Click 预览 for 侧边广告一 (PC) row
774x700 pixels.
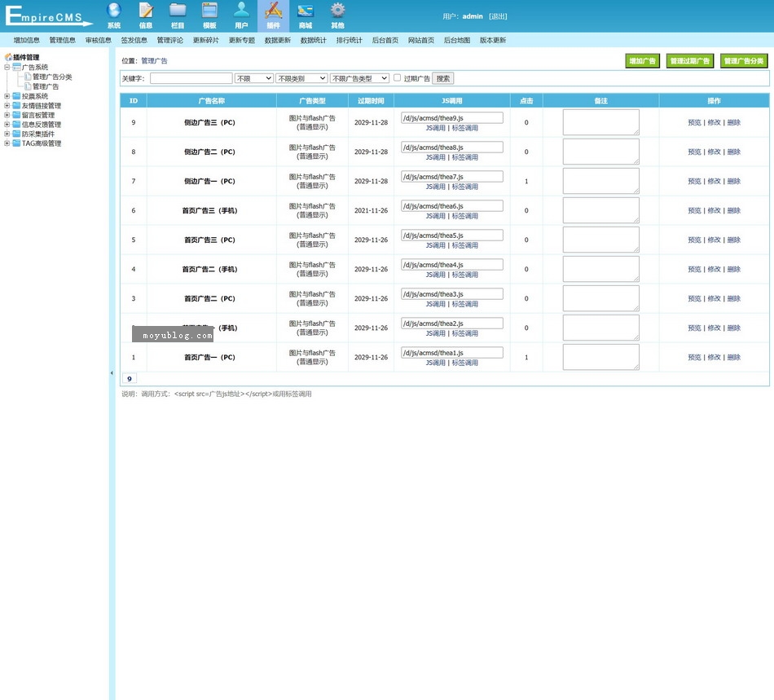pos(694,181)
